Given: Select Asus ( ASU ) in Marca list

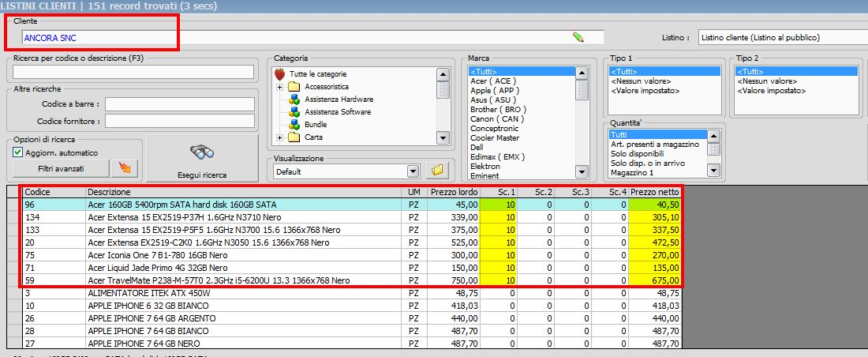Looking at the screenshot, I should [493, 100].
